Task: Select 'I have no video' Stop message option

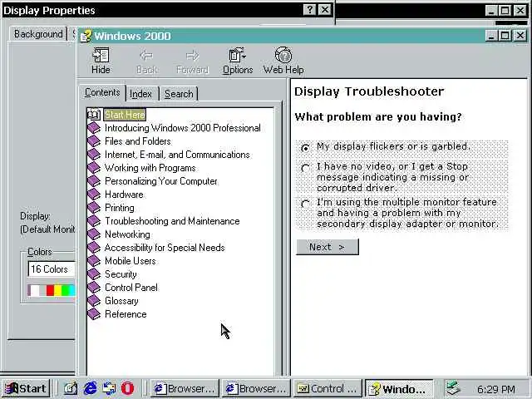Action: point(305,168)
